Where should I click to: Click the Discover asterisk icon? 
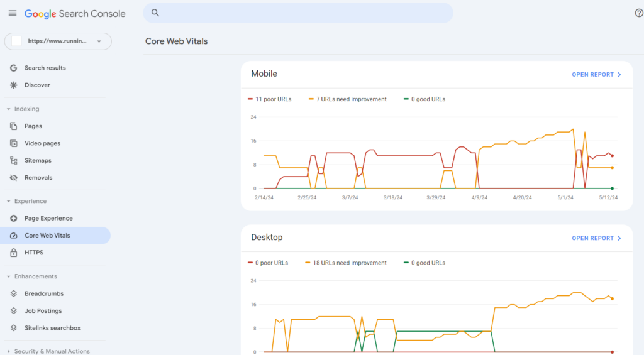click(14, 85)
